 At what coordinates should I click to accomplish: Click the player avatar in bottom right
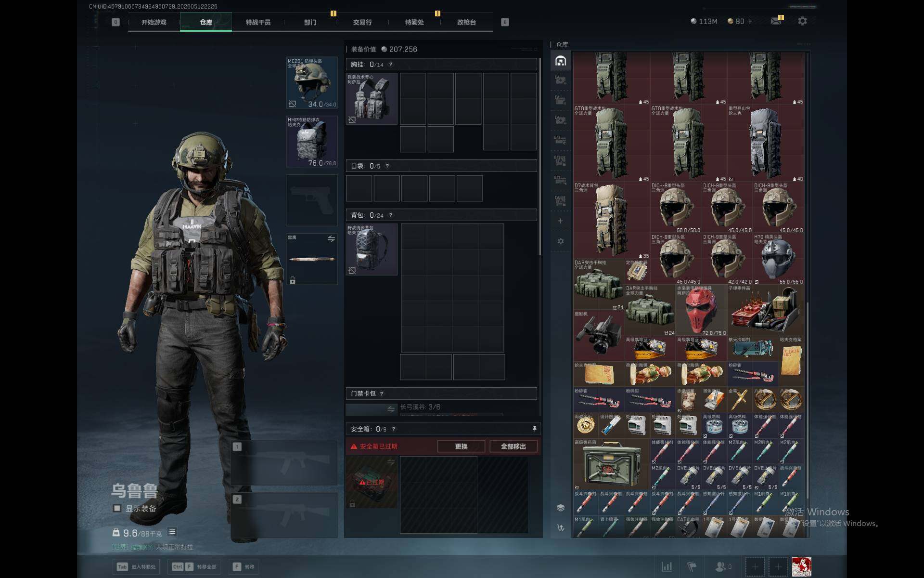click(x=802, y=567)
